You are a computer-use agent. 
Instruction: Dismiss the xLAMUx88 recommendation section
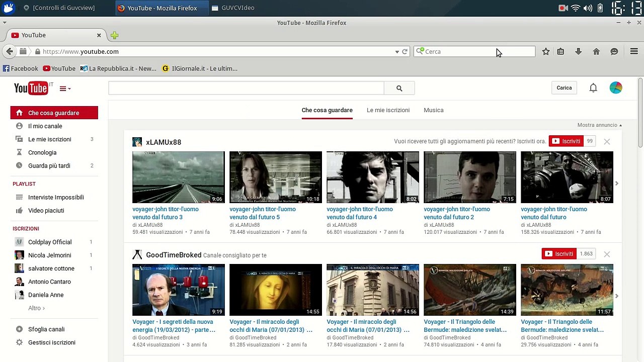[x=607, y=142]
